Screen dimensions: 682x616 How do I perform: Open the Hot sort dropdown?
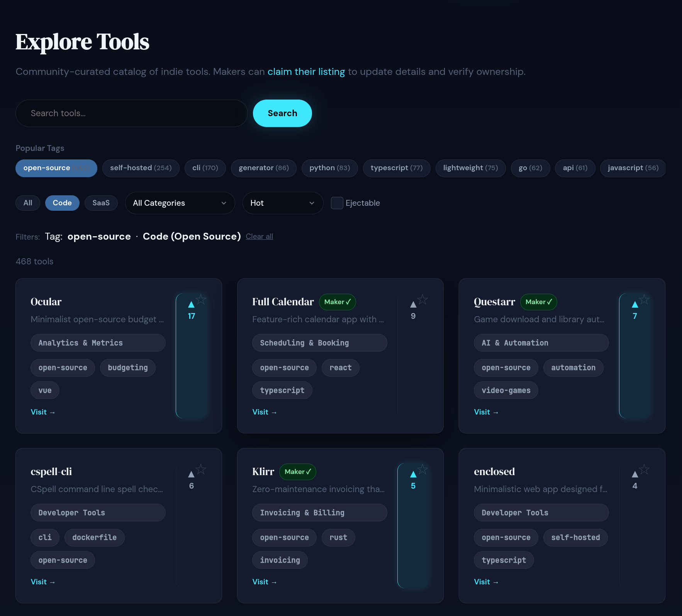coord(283,203)
